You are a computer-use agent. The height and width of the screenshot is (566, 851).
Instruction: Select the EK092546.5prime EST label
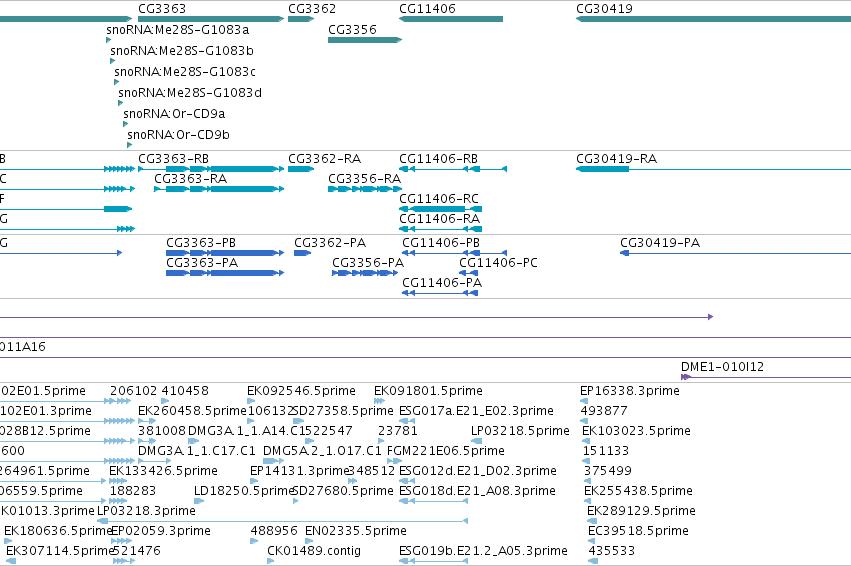[301, 391]
